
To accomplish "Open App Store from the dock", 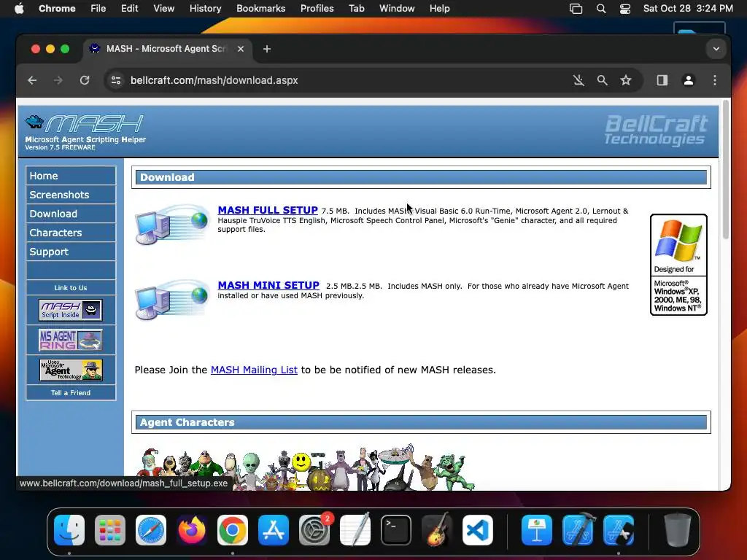I will 274,530.
